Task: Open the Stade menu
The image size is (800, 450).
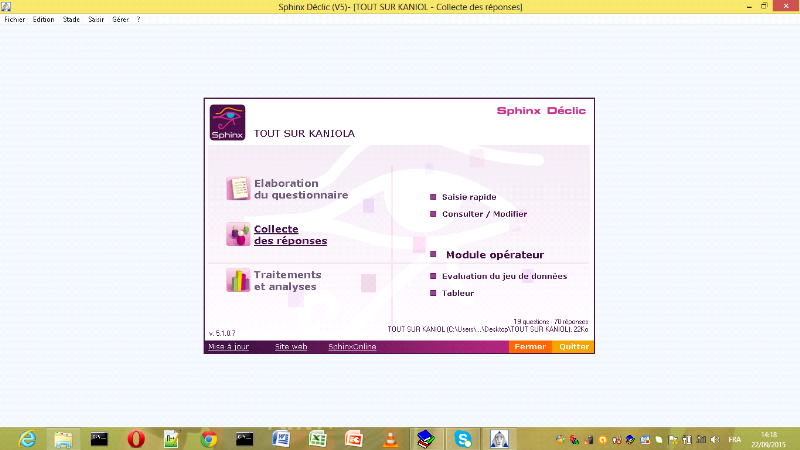Action: click(71, 19)
